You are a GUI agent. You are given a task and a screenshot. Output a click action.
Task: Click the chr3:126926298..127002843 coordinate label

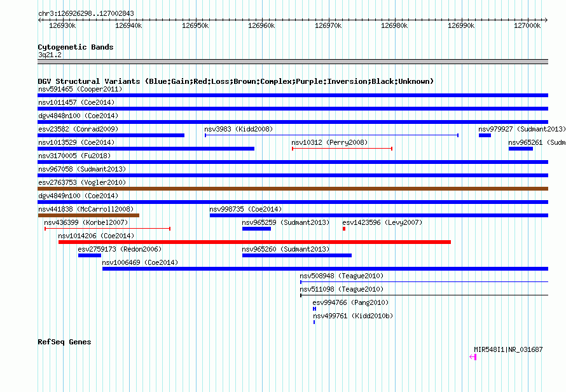pos(86,13)
